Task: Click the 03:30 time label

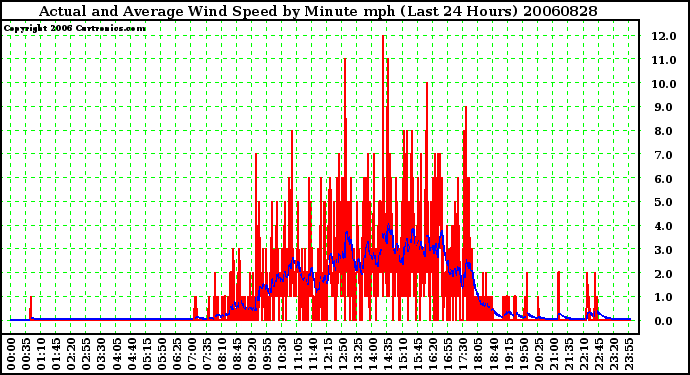Action: [x=101, y=354]
